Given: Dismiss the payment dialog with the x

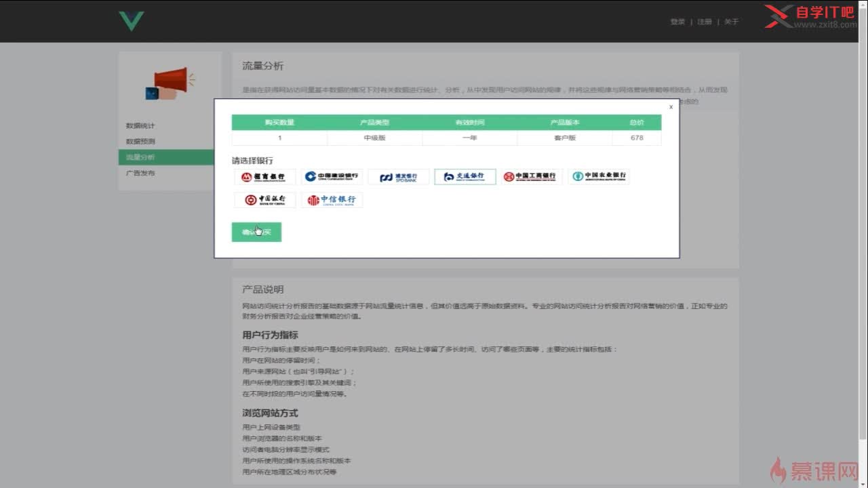Looking at the screenshot, I should coord(671,106).
